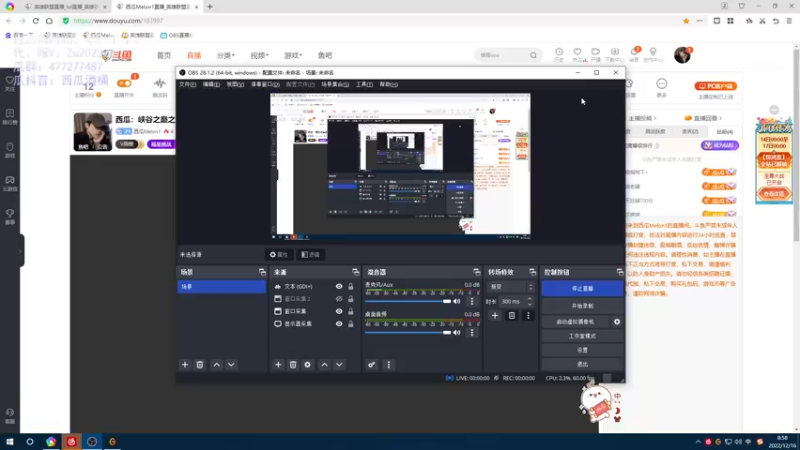Add a scene transition with plus icon
The image size is (800, 450).
[495, 316]
